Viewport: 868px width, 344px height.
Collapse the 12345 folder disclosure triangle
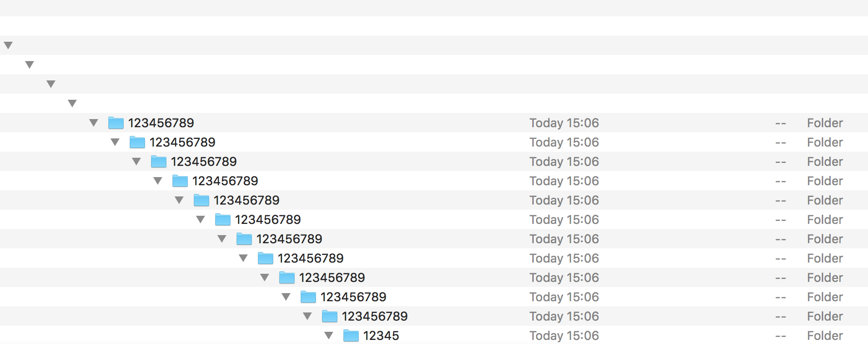click(329, 336)
